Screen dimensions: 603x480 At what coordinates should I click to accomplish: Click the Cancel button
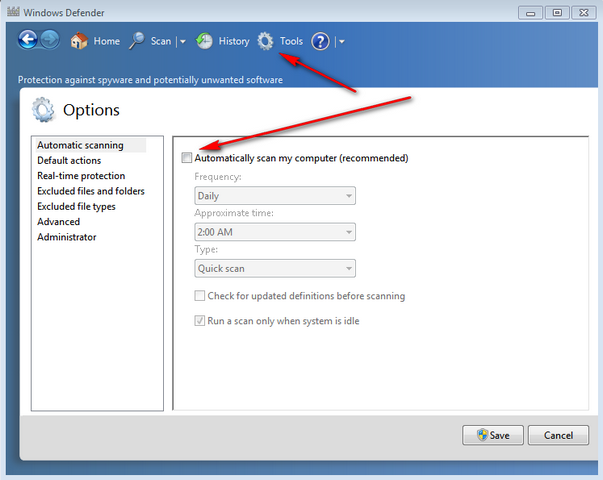click(x=558, y=435)
